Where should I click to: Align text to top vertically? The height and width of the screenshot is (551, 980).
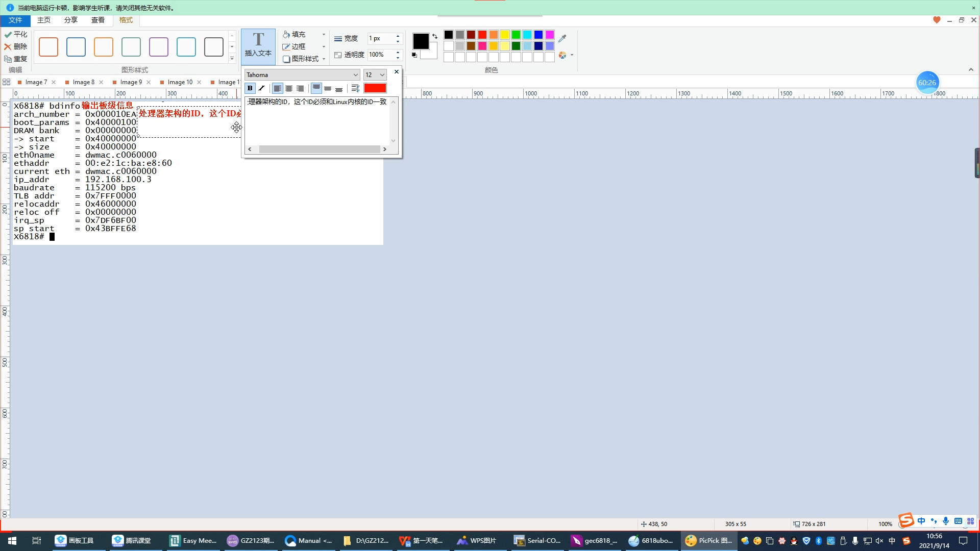316,88
